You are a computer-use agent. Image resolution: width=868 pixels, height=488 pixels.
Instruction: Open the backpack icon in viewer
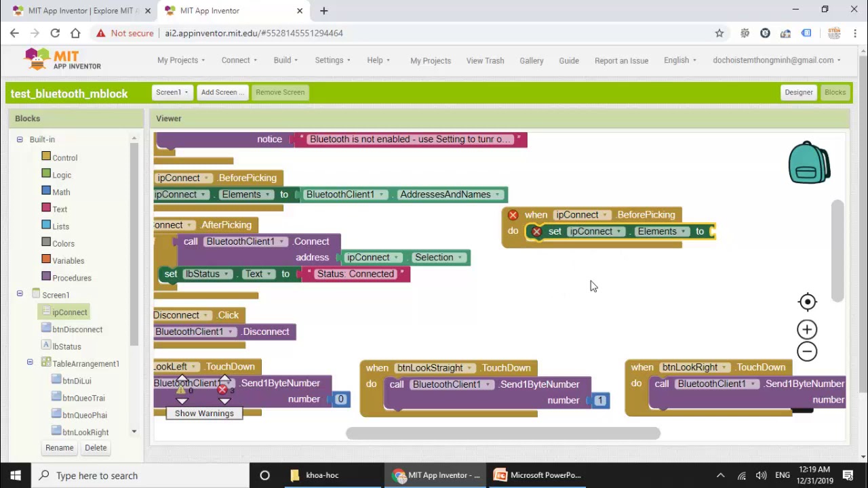click(x=809, y=163)
